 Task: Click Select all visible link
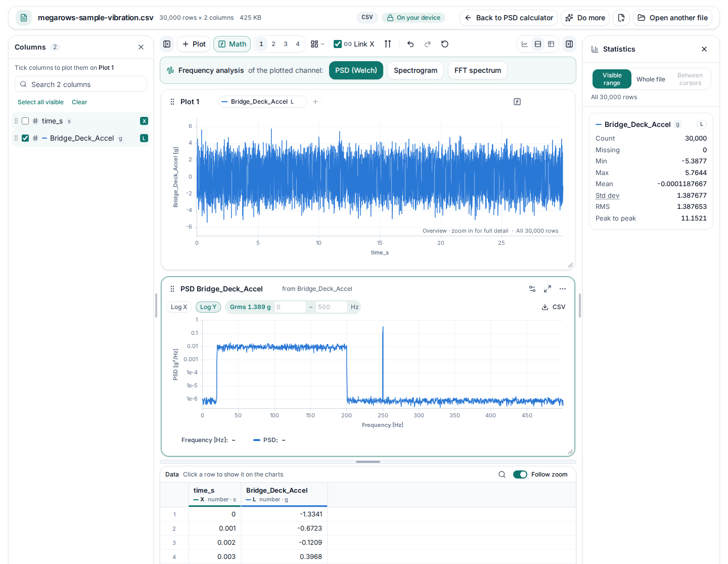[40, 102]
